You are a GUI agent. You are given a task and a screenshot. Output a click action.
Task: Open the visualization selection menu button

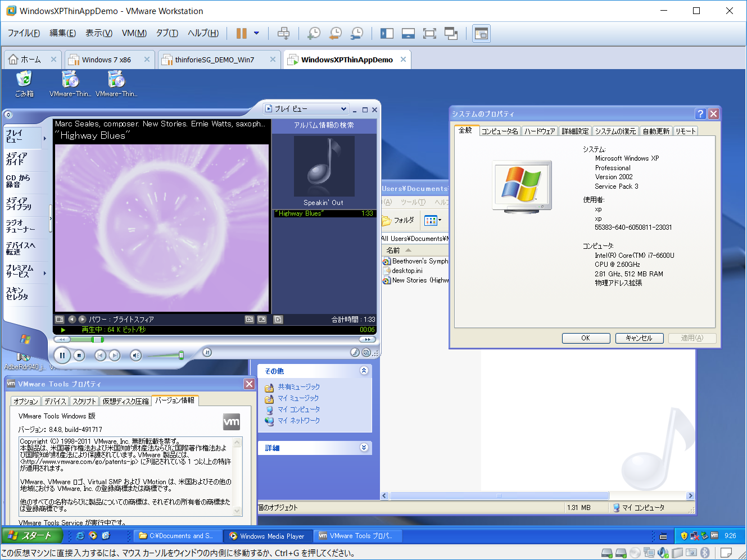tap(59, 319)
